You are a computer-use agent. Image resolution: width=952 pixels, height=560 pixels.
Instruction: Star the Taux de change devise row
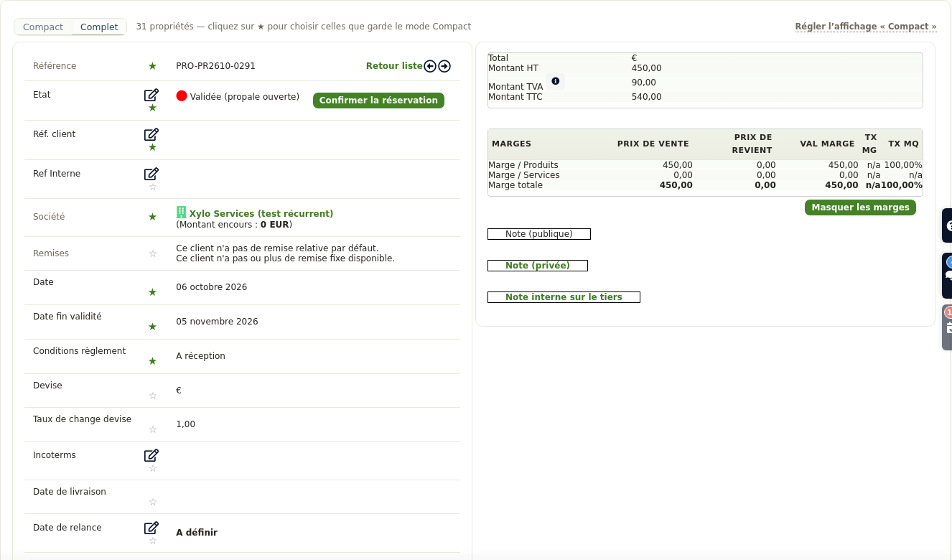[x=152, y=429]
